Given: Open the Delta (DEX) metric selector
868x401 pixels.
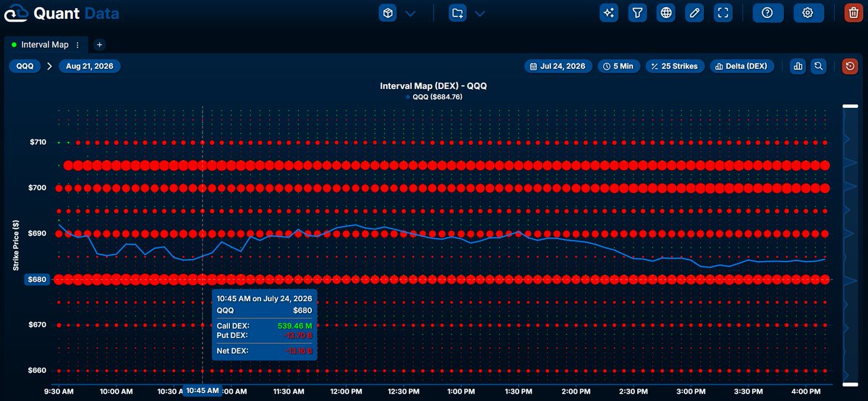Looking at the screenshot, I should [742, 66].
